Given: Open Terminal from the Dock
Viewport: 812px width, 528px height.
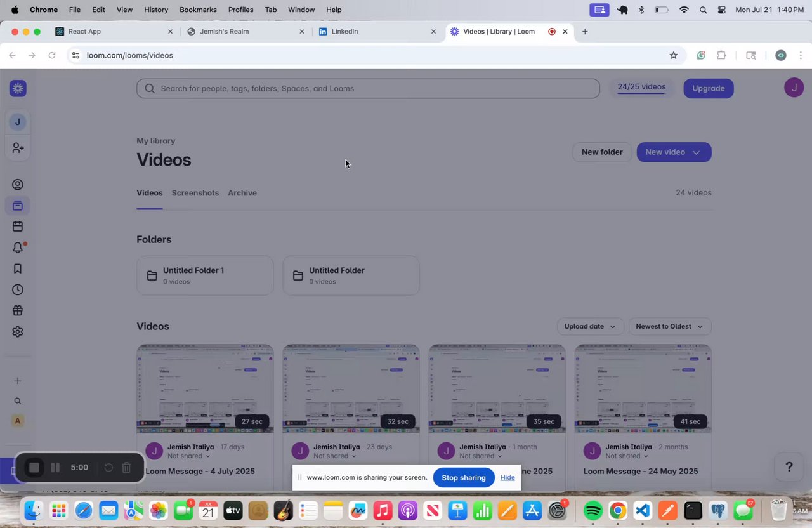Looking at the screenshot, I should click(693, 510).
